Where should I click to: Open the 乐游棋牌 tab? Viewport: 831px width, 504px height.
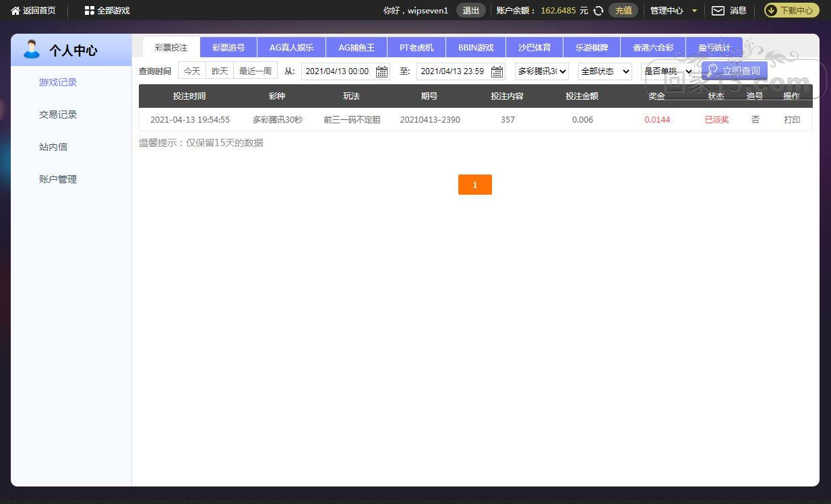point(592,48)
